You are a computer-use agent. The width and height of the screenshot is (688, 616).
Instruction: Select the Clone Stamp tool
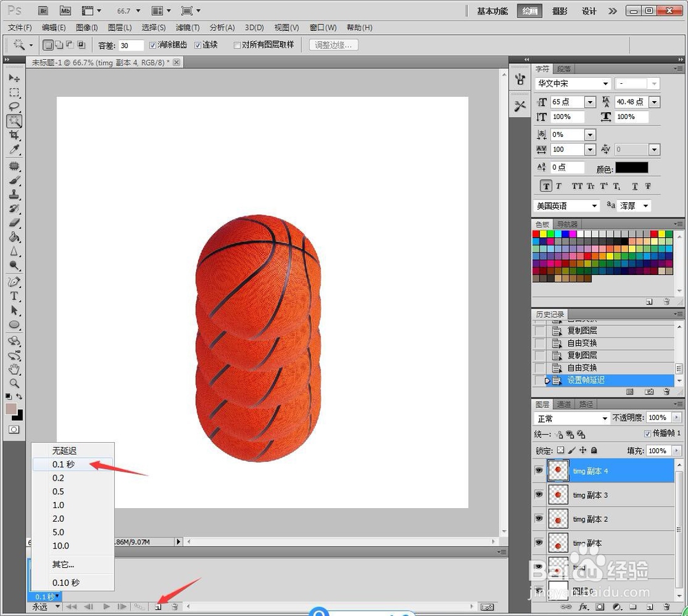tap(14, 195)
